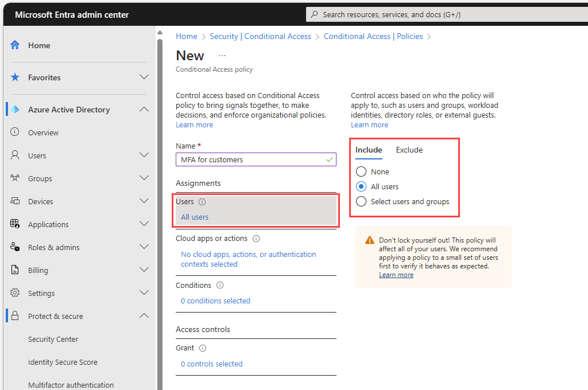The height and width of the screenshot is (390, 588).
Task: Select the None radio option
Action: pos(361,171)
